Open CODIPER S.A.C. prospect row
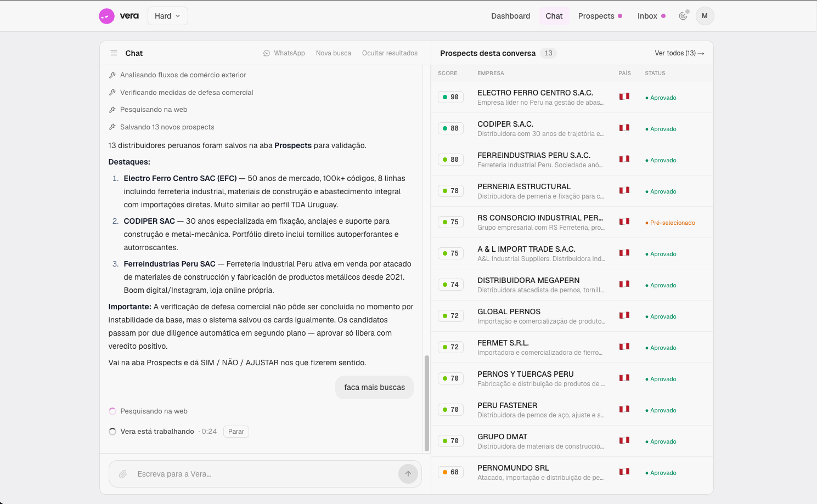This screenshot has width=817, height=504. pos(572,128)
